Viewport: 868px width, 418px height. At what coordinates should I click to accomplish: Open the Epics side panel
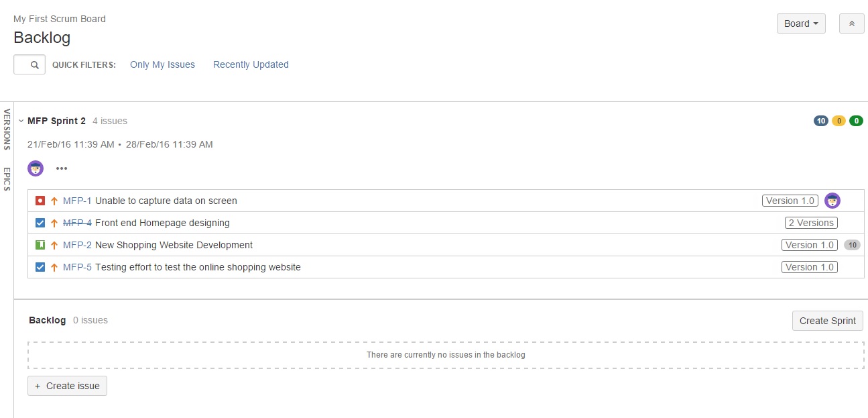pyautogui.click(x=7, y=179)
